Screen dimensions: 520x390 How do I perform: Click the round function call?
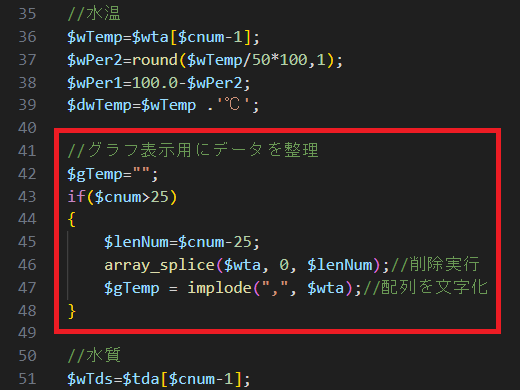coord(155,60)
